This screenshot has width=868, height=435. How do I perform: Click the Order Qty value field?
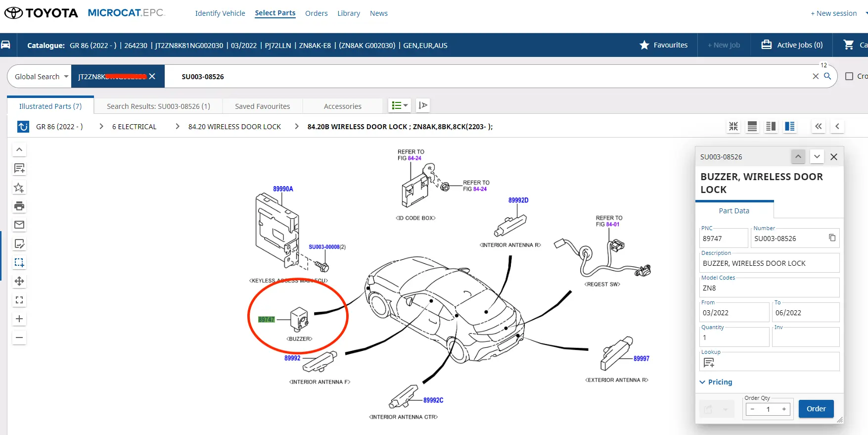768,409
